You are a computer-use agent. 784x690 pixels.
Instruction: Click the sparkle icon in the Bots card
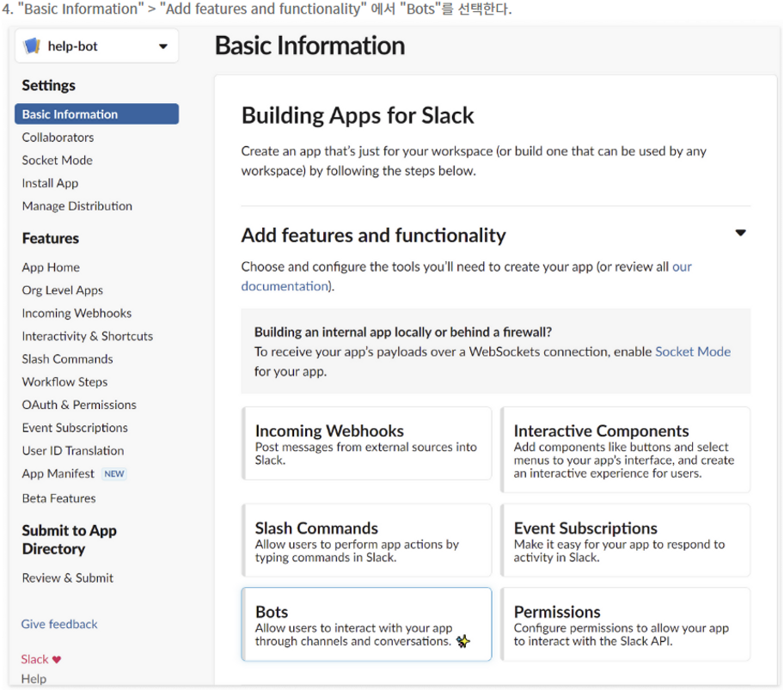click(x=463, y=641)
